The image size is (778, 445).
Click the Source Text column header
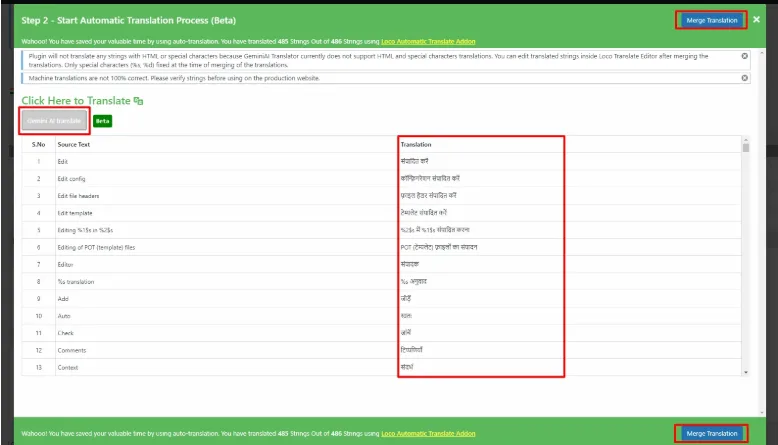click(x=73, y=144)
